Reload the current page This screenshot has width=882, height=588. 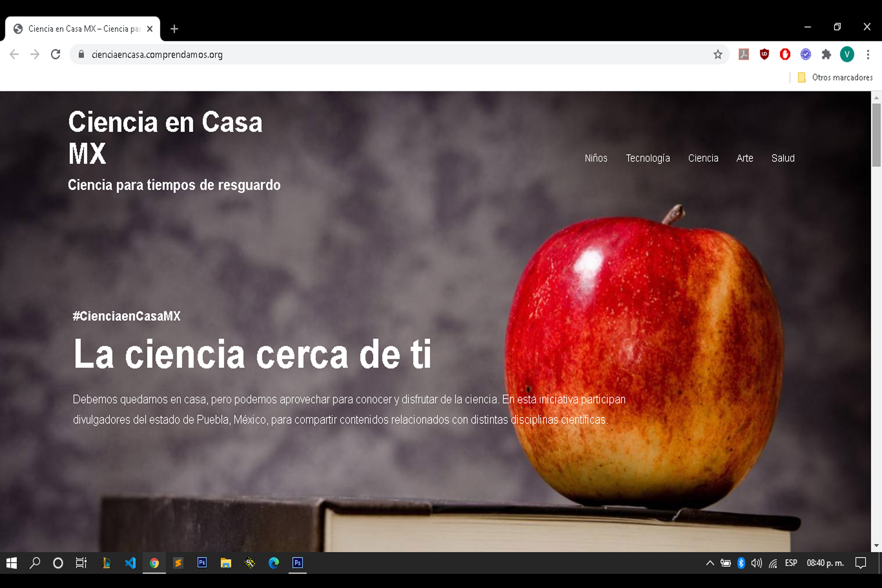click(x=55, y=54)
